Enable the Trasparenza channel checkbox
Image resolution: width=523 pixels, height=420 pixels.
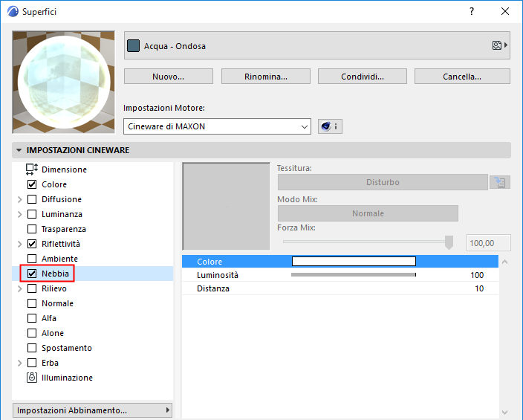[32, 229]
